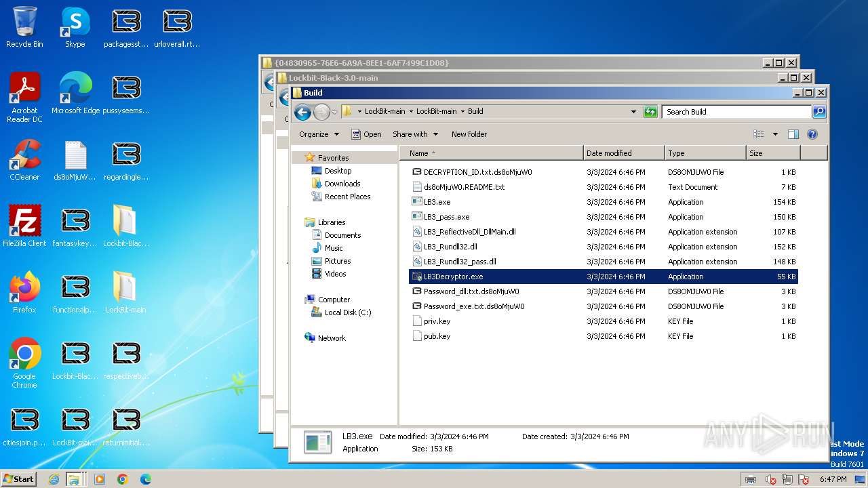Click the Back navigation arrow in Build window
The image size is (868, 488).
303,112
